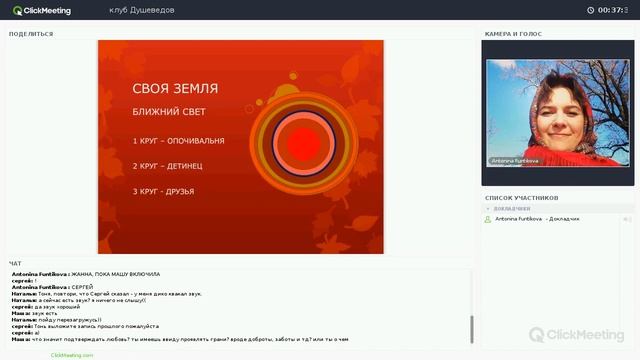640x360 pixels.
Task: Click the 'ЧАТ' panel heading
Action: [x=15, y=263]
